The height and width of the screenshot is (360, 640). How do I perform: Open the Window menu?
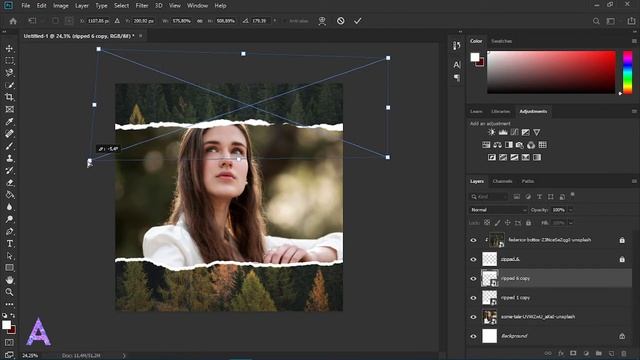(x=198, y=6)
